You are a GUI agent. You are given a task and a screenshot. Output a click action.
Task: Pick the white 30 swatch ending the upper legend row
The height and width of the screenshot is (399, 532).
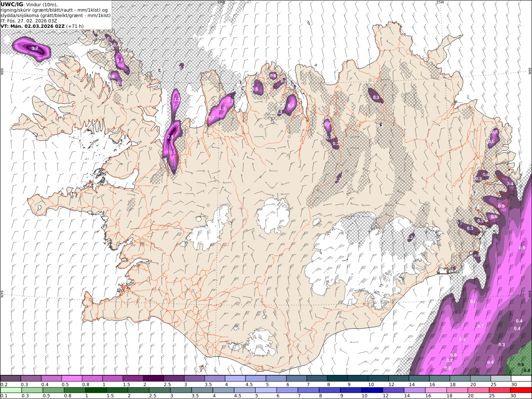(521, 378)
